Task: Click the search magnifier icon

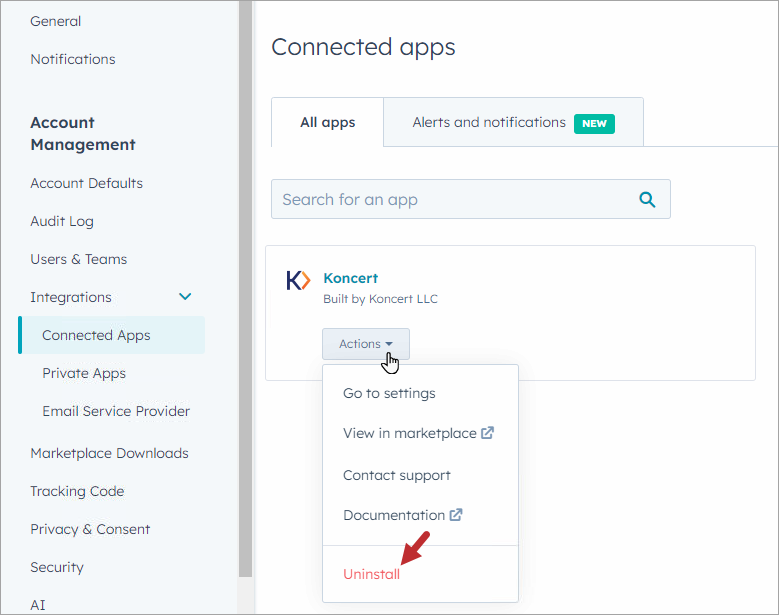Action: [647, 200]
